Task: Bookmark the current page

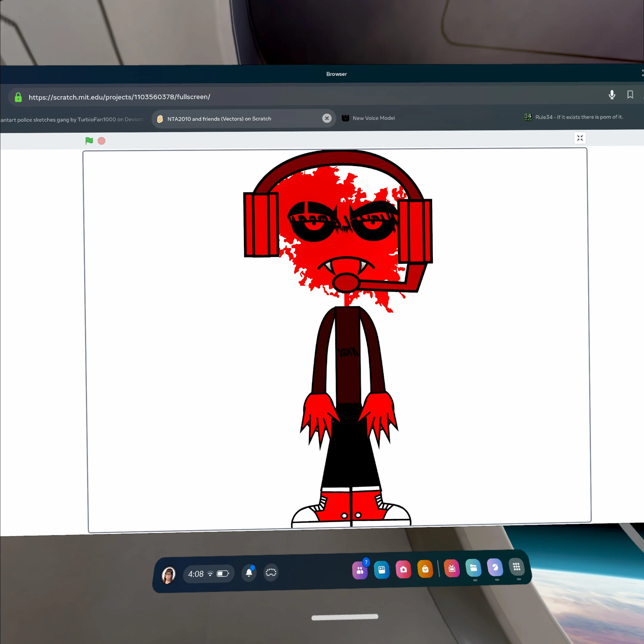Action: tap(630, 94)
